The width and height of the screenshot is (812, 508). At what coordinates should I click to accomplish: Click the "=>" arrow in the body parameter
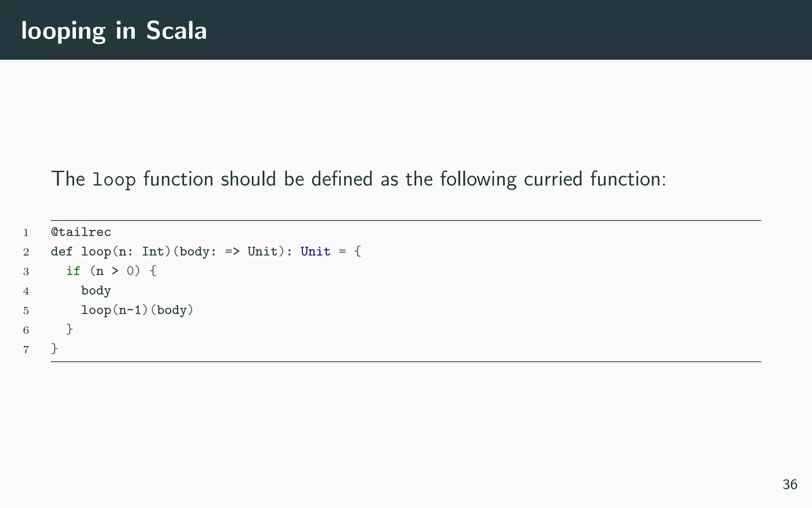click(x=232, y=252)
